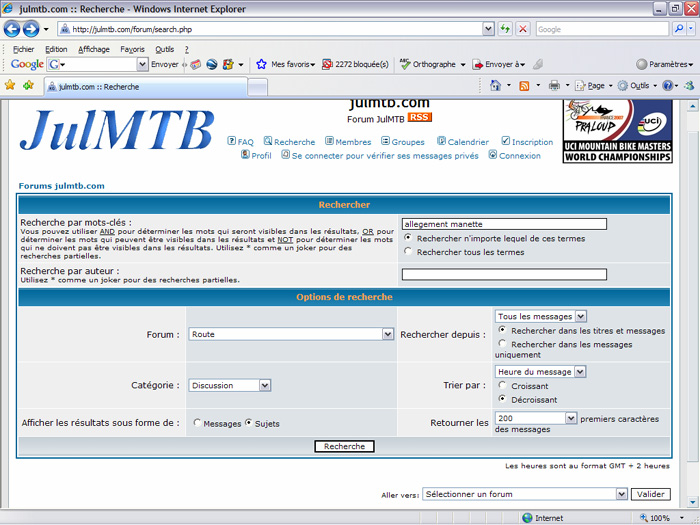
Task: Click the 'Recherche par auteur' text field
Action: click(x=504, y=274)
